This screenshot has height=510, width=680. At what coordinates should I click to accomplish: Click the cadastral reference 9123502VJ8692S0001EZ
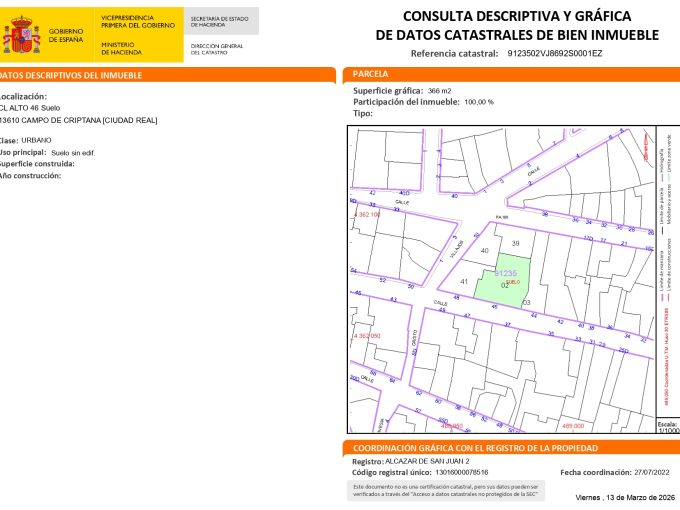(554, 53)
